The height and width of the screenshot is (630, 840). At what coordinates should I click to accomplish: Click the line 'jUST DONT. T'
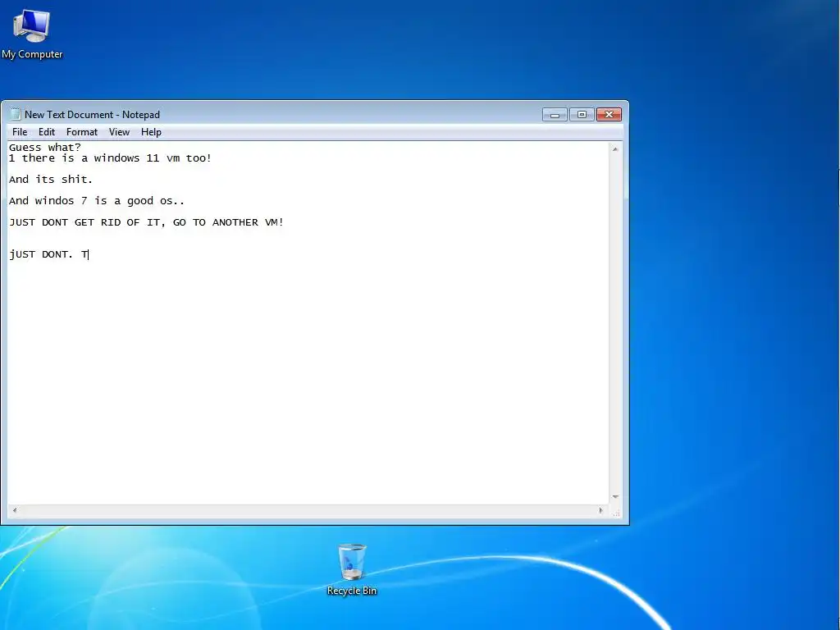point(48,254)
